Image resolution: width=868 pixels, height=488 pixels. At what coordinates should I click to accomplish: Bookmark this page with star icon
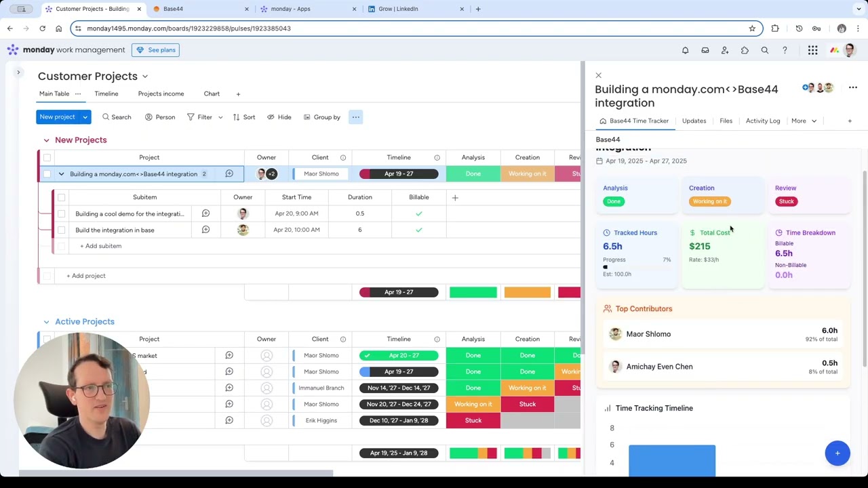click(752, 28)
